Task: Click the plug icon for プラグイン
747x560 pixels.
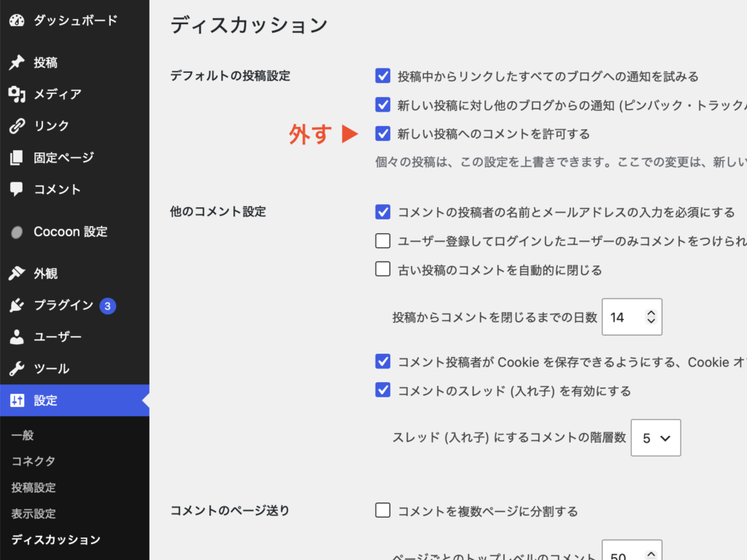Action: pyautogui.click(x=17, y=306)
